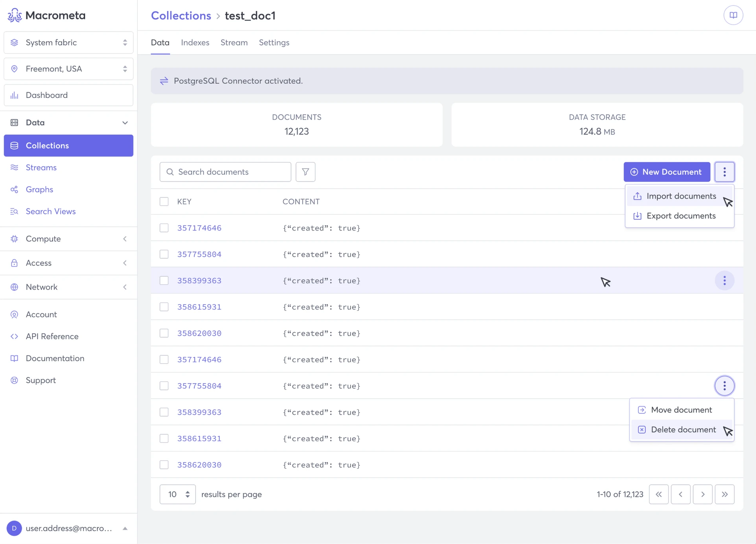Select Delete document from the row menu
The image size is (756, 544).
[682, 430]
